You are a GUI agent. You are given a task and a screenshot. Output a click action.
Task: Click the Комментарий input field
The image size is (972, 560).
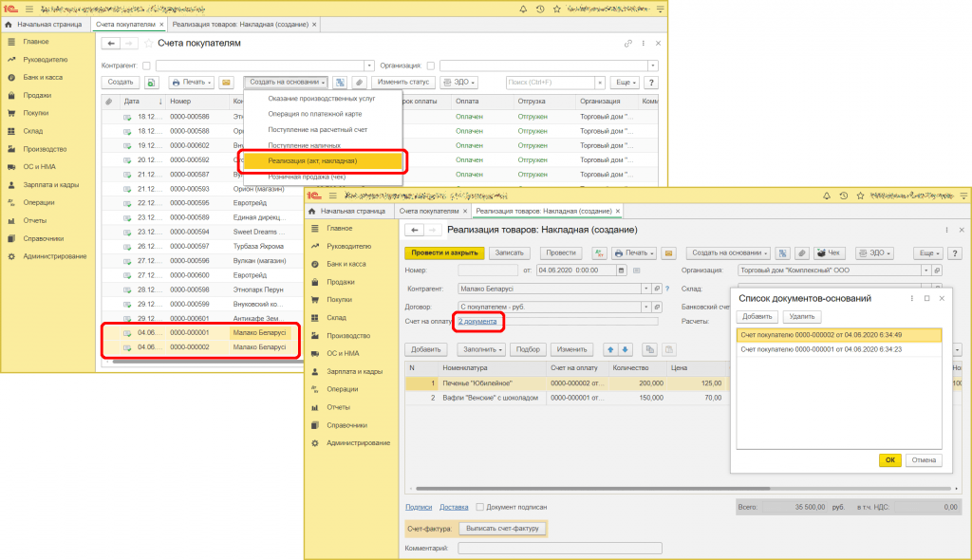[x=558, y=548]
